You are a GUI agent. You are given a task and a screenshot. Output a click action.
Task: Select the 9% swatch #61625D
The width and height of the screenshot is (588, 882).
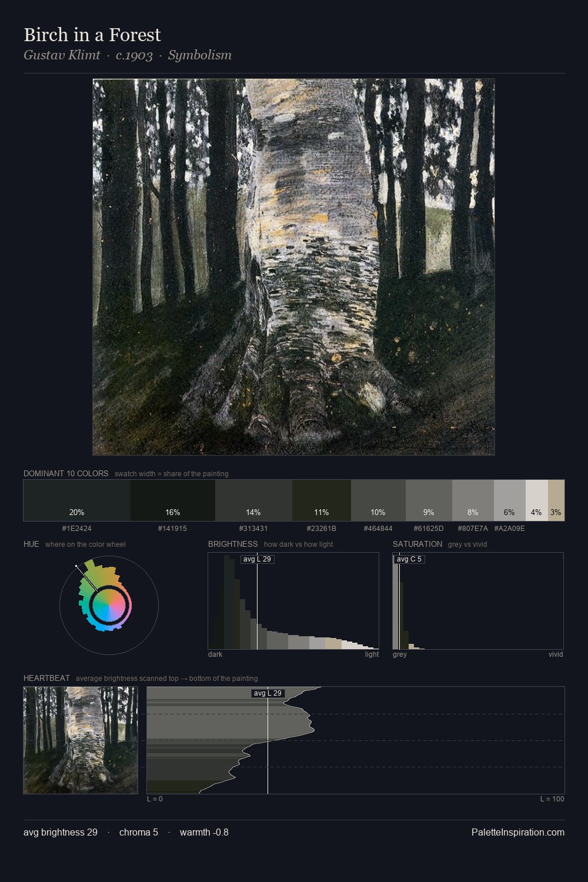(429, 500)
